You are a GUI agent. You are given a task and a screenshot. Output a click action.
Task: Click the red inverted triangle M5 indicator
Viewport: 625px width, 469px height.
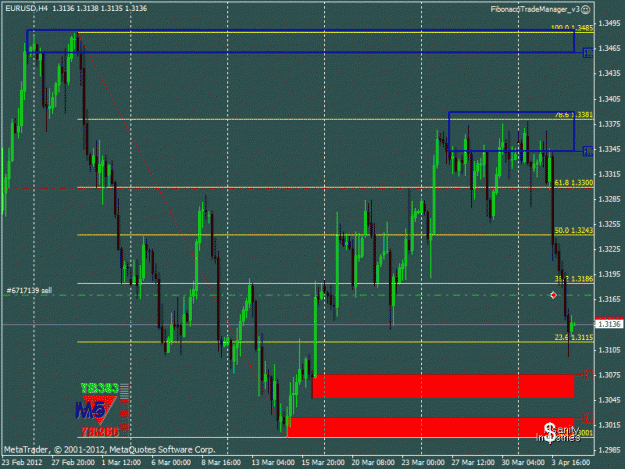point(98,409)
